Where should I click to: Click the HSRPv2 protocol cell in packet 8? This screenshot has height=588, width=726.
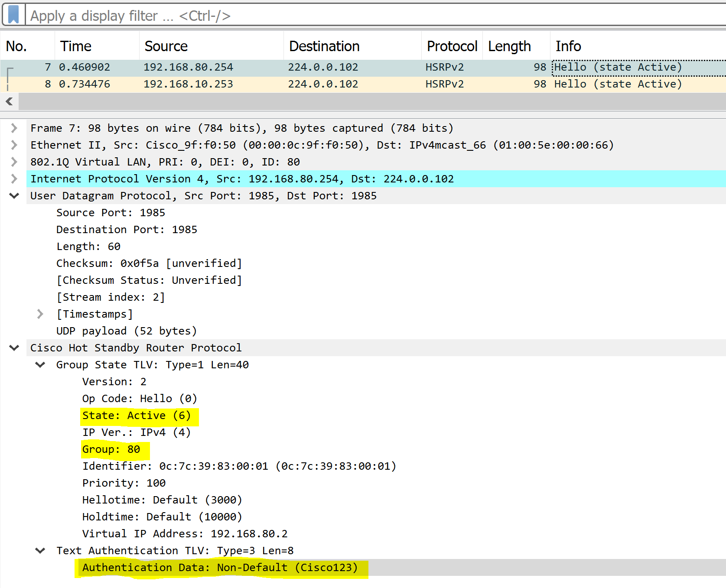click(445, 84)
